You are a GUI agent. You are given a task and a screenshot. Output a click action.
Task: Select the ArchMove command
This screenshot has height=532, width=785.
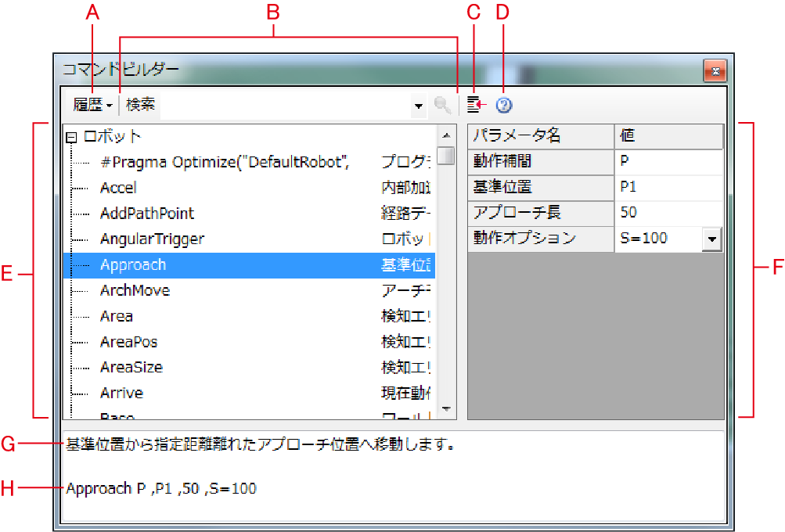click(x=135, y=291)
